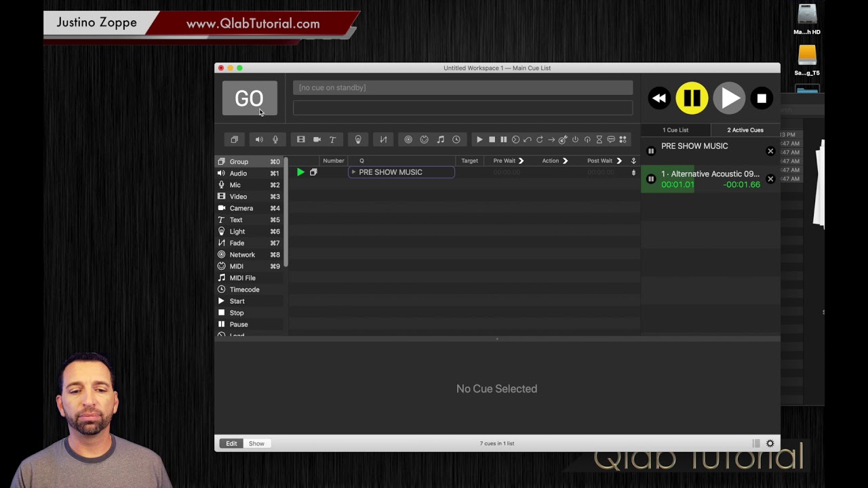The height and width of the screenshot is (488, 868).
Task: Click the empty notes field below standby
Action: pyautogui.click(x=462, y=108)
